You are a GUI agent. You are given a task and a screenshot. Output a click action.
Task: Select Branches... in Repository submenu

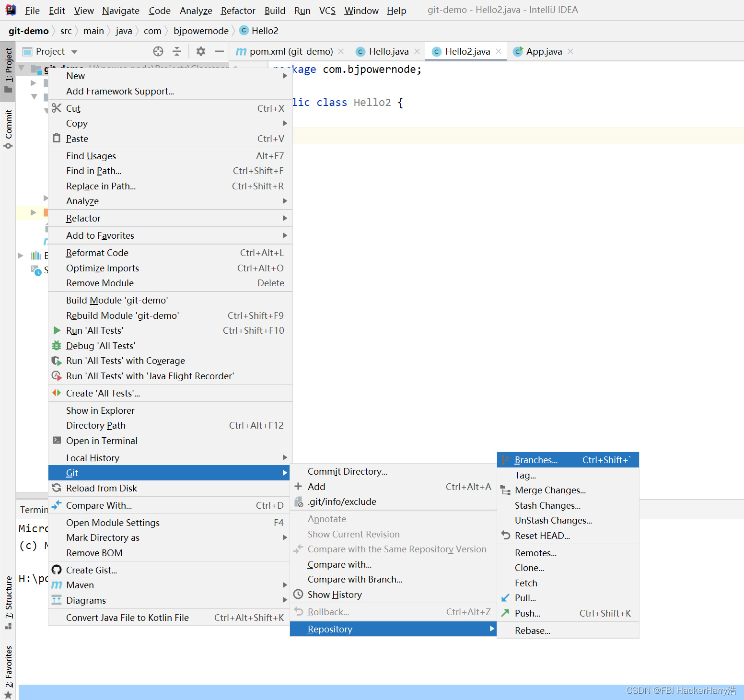coord(568,460)
